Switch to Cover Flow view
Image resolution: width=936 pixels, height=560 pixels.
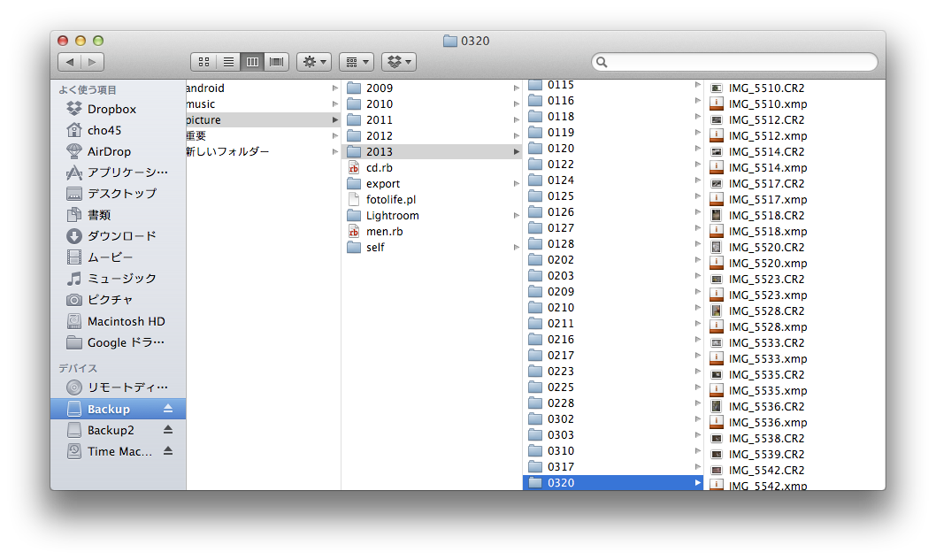[x=277, y=62]
